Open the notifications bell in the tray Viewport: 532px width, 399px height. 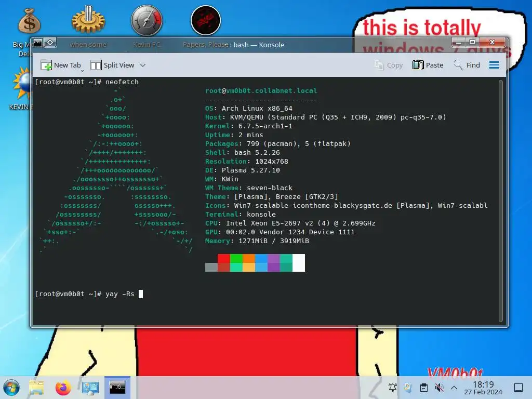point(393,387)
